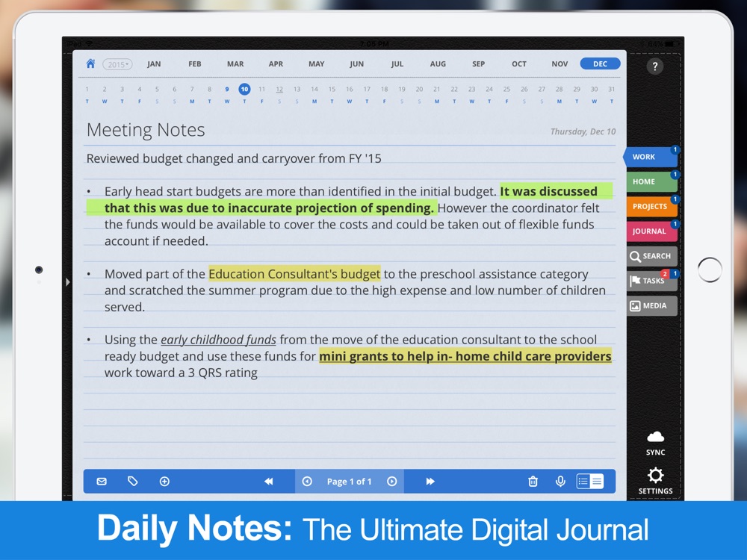Tap "work toward a 3 QRS rating" line
The height and width of the screenshot is (560, 747).
click(181, 373)
